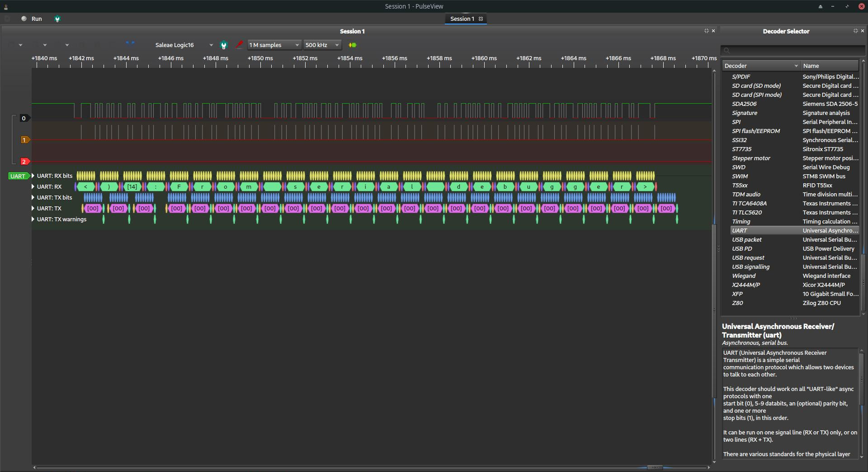
Task: Select the USB signalling decoder
Action: (794, 267)
